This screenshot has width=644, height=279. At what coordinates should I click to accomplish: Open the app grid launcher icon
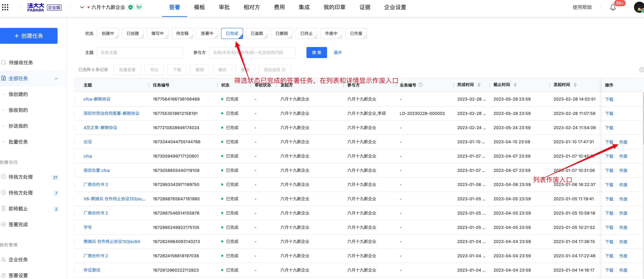(5, 7)
